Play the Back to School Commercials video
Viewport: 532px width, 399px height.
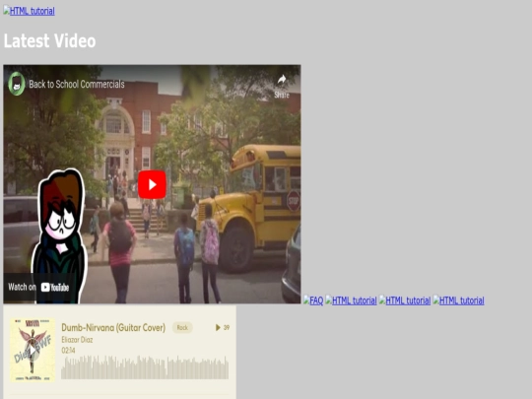click(152, 184)
